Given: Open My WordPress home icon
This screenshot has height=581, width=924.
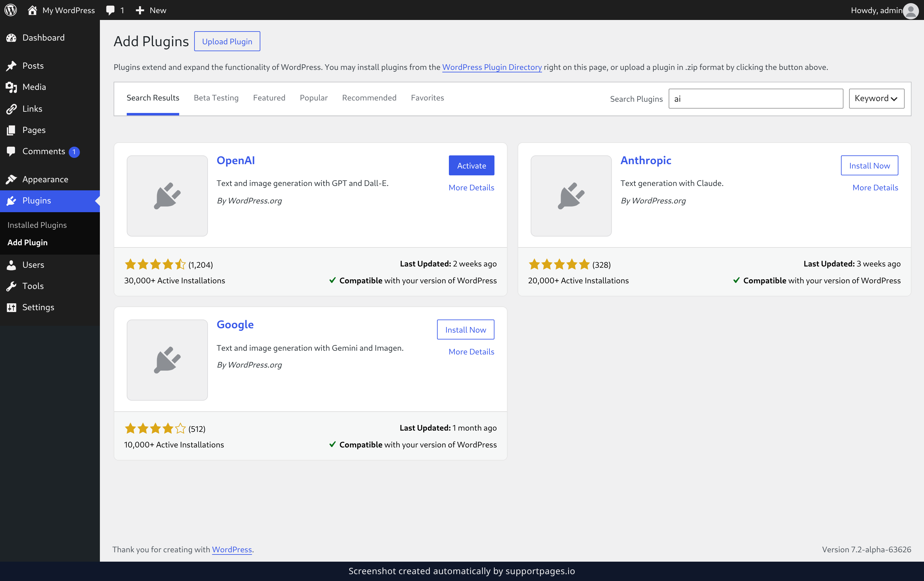Looking at the screenshot, I should tap(32, 10).
